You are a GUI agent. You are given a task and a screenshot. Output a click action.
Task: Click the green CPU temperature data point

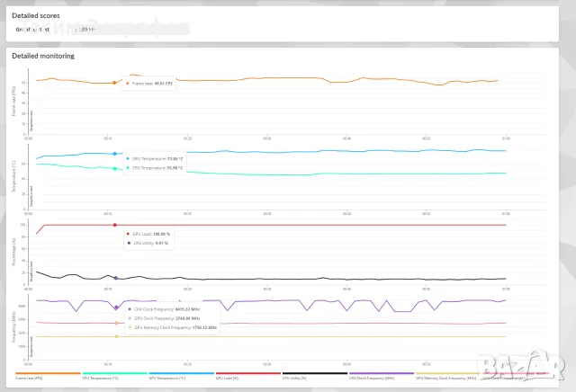(115, 169)
